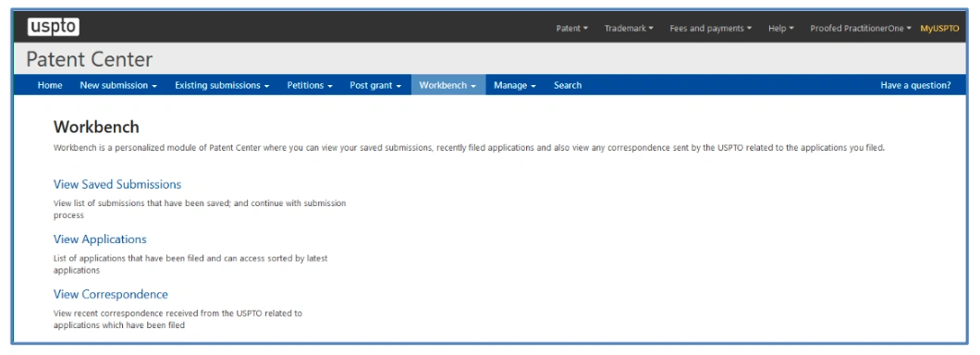Expand the New submission menu

click(x=118, y=85)
